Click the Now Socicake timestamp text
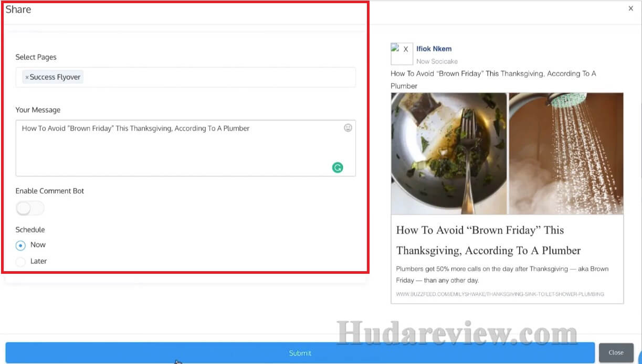The width and height of the screenshot is (642, 364). point(437,61)
